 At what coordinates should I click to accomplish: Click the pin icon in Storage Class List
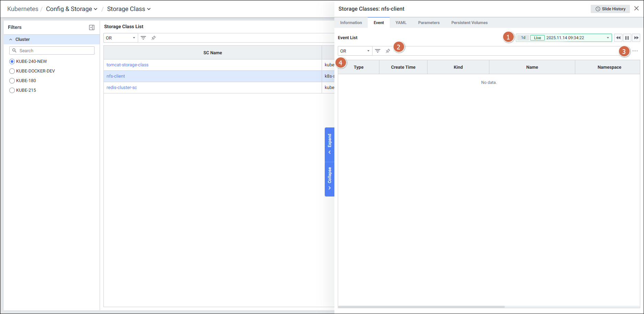(154, 38)
